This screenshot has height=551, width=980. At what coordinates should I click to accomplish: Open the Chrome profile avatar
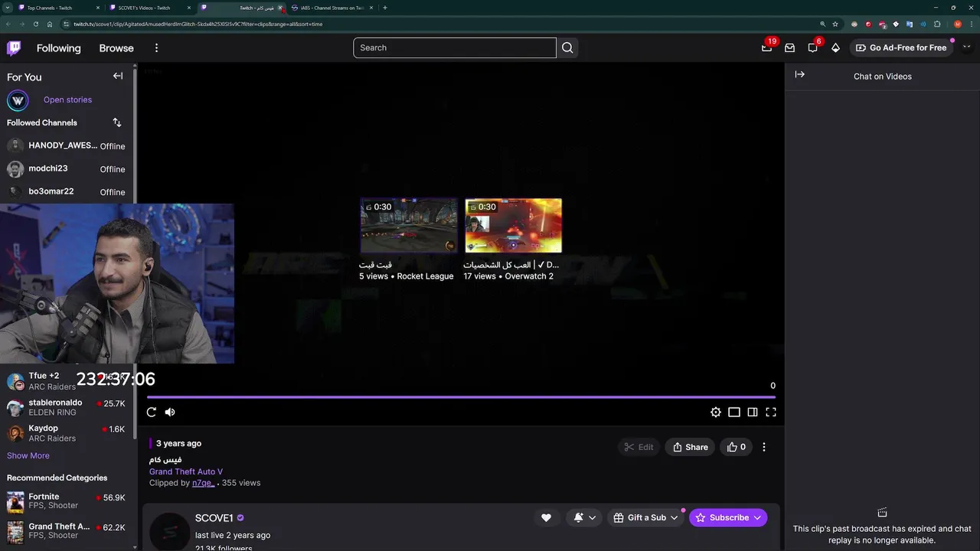coord(958,24)
